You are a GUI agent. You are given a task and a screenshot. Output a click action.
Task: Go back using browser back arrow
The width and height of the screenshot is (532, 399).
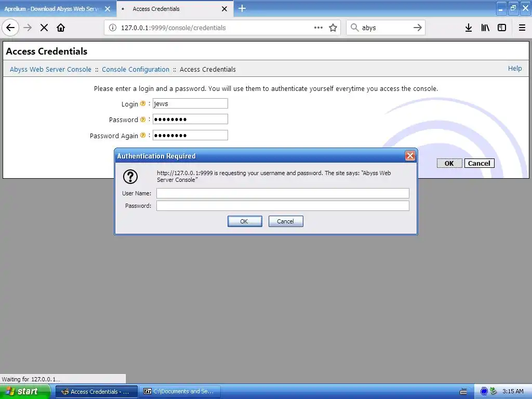pos(10,28)
